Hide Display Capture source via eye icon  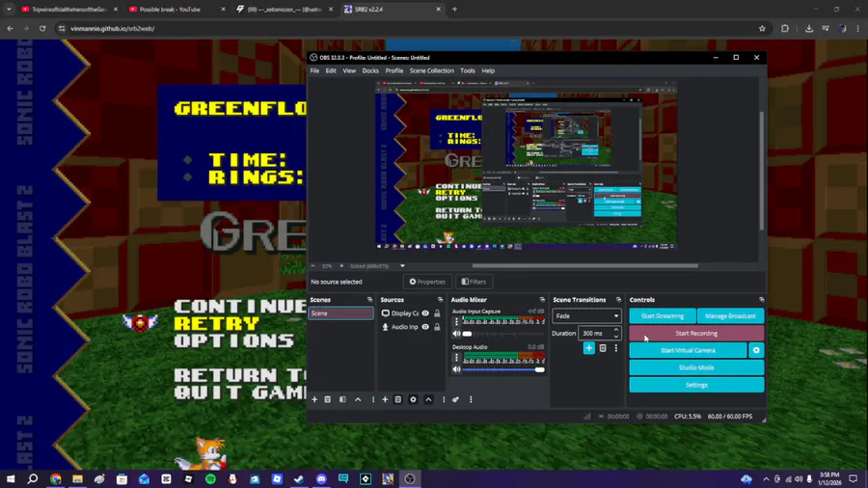click(425, 313)
